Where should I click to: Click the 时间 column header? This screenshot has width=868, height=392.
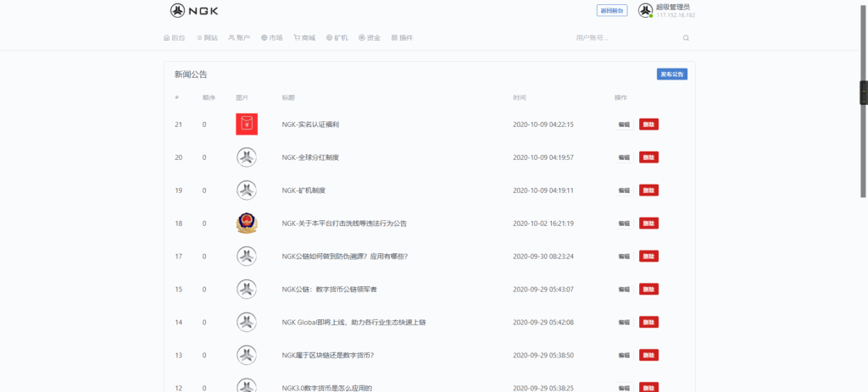coord(520,98)
